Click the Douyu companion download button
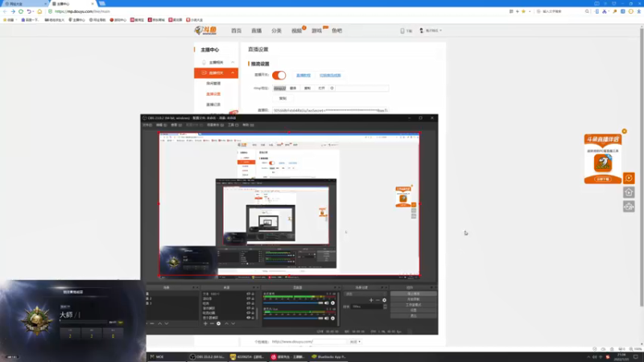The height and width of the screenshot is (362, 644). 603,179
